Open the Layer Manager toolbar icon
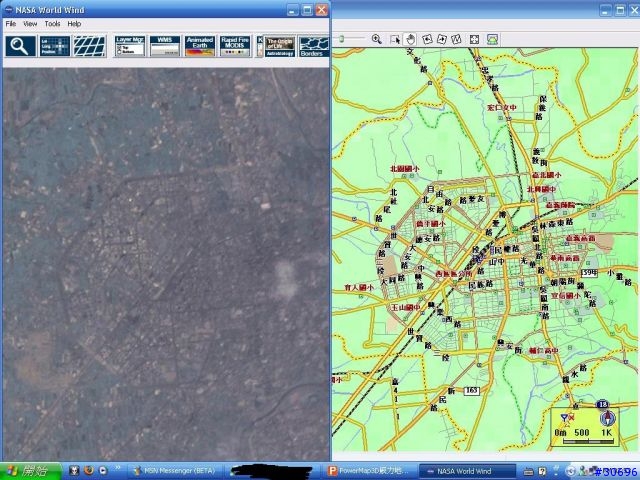 point(130,46)
